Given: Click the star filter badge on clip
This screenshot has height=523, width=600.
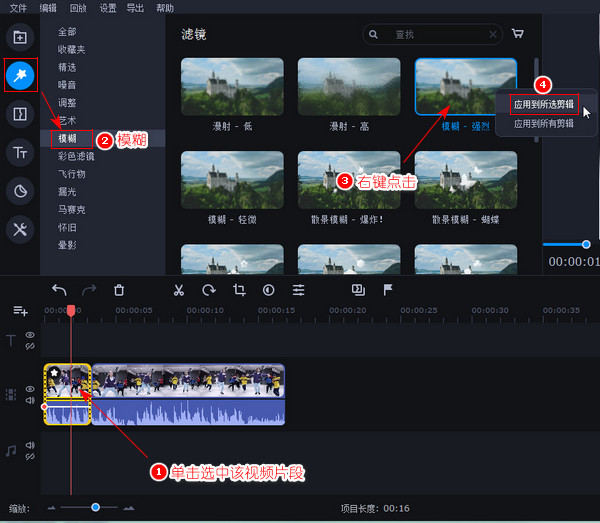Looking at the screenshot, I should pos(54,372).
